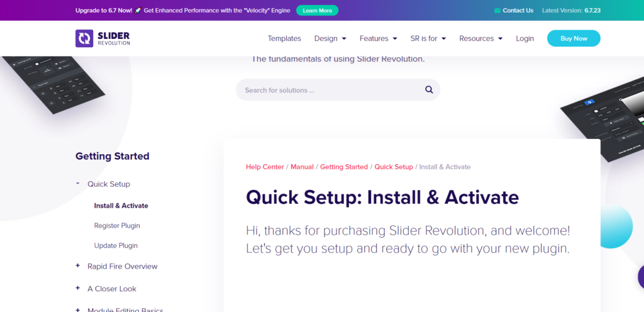The height and width of the screenshot is (312, 644).
Task: Select Install & Activate in sidebar
Action: tap(121, 206)
